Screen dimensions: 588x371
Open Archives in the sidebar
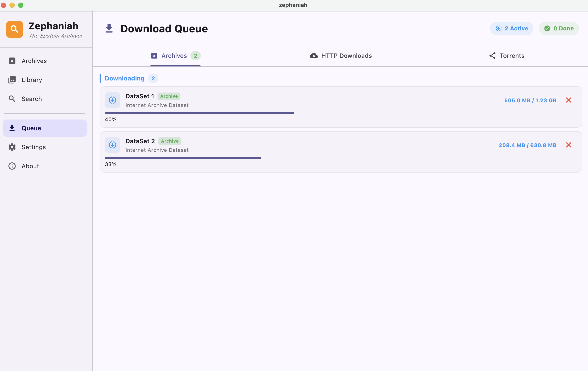coord(34,61)
